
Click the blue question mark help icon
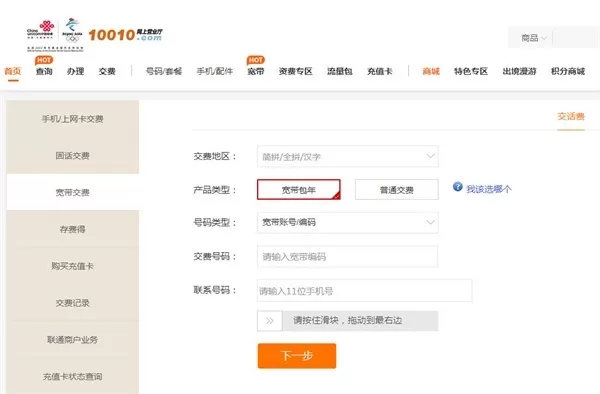(x=458, y=187)
